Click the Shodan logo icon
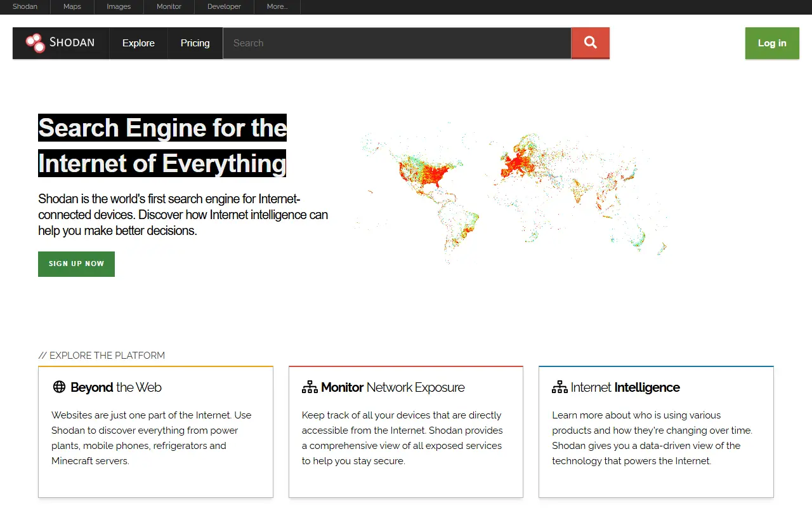This screenshot has width=812, height=508. pos(35,43)
